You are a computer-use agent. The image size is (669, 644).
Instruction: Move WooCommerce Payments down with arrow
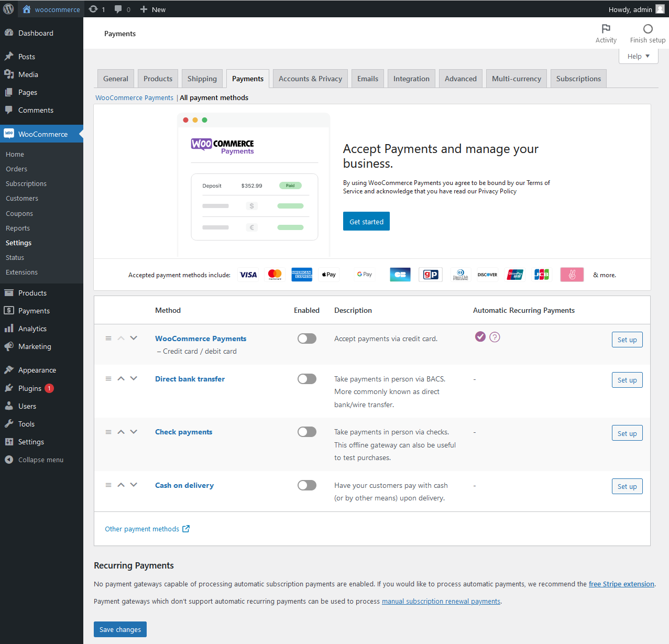(134, 338)
